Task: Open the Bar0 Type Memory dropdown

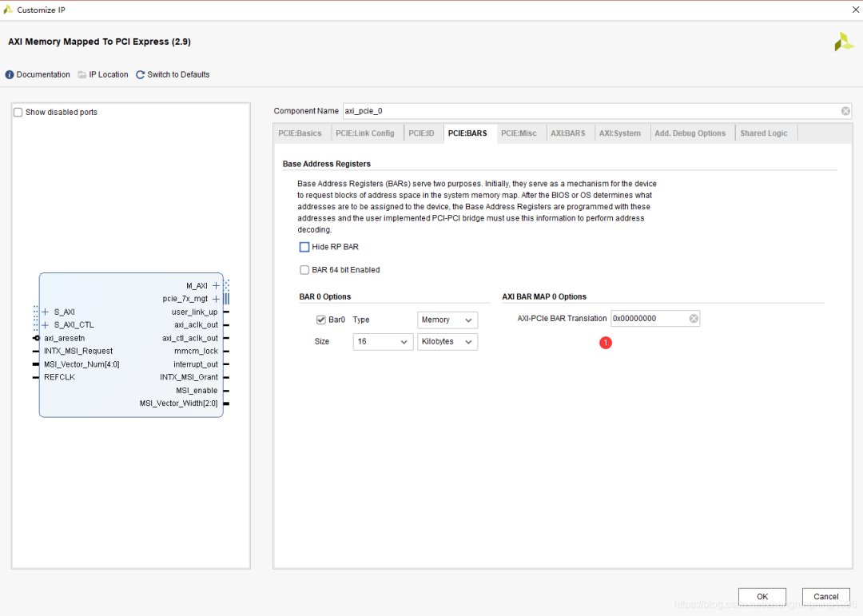Action: click(447, 320)
